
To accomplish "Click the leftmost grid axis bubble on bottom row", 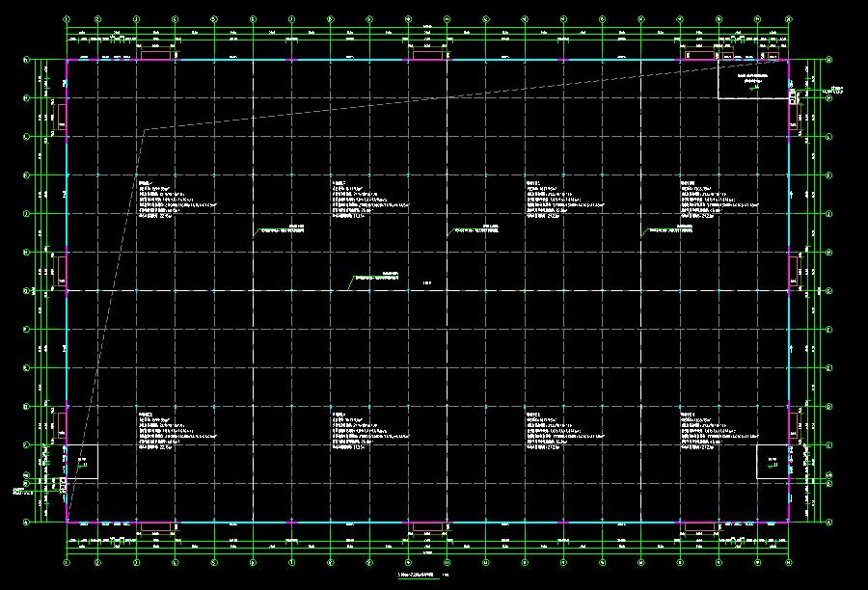I will (x=67, y=563).
